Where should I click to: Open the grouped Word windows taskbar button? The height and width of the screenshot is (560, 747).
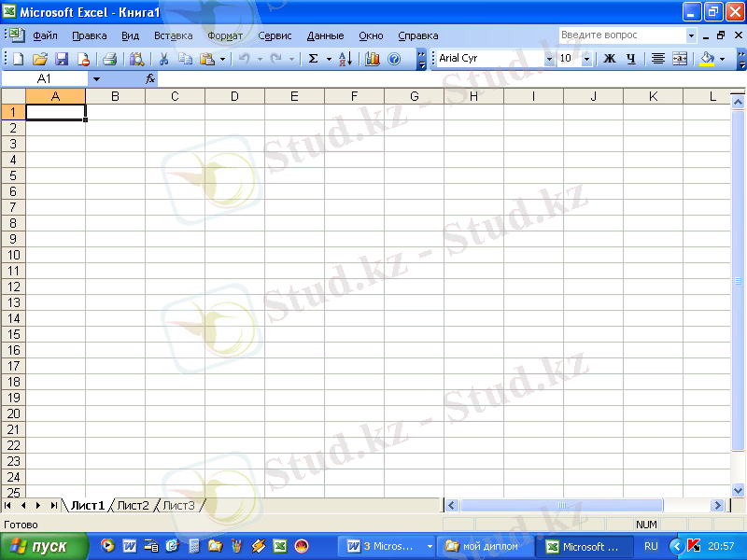point(387,546)
